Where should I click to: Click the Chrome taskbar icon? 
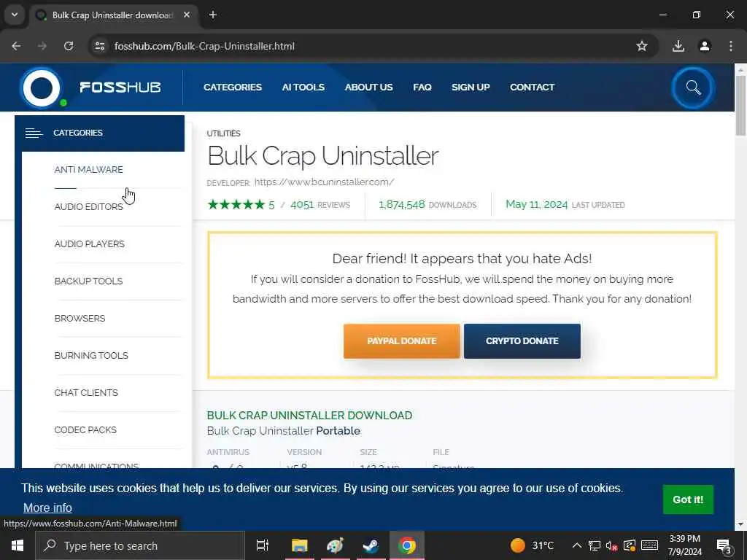pos(407,545)
